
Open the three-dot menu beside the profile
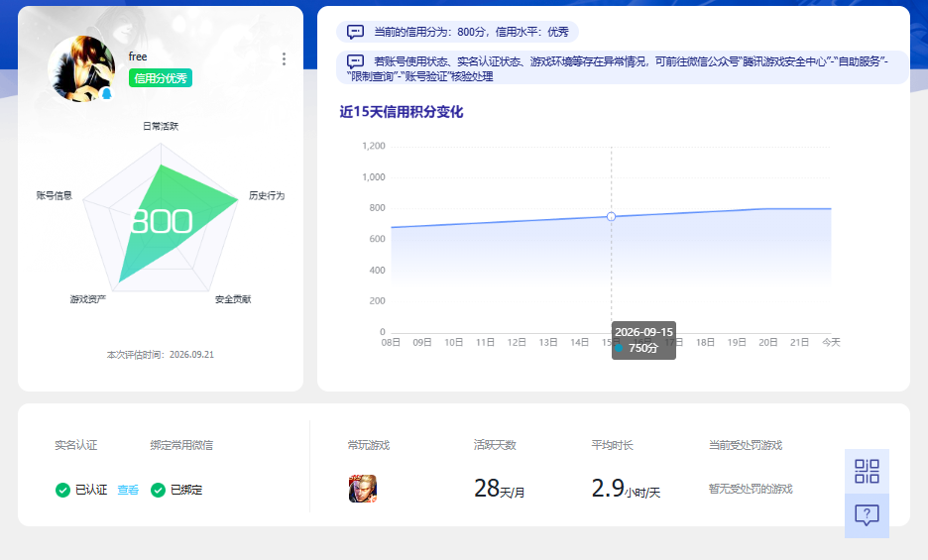click(x=285, y=58)
